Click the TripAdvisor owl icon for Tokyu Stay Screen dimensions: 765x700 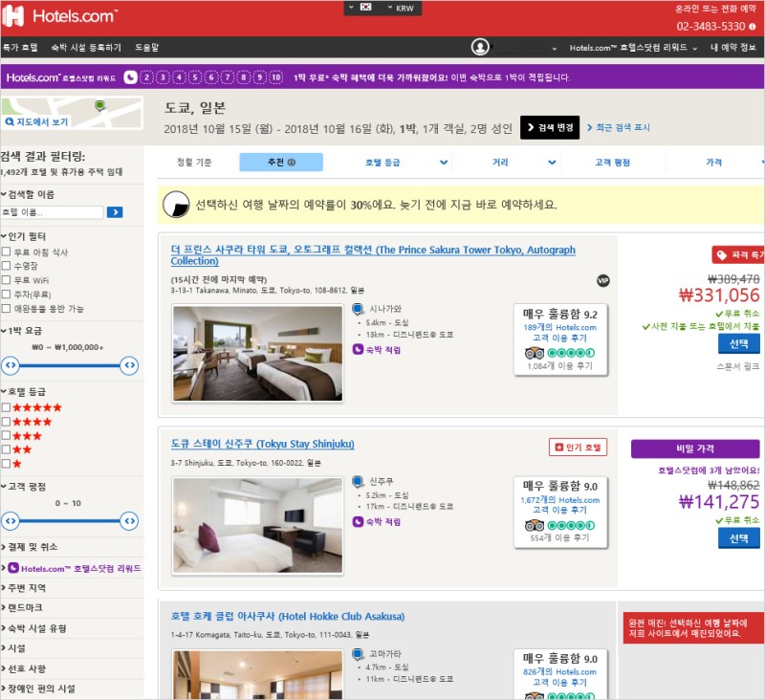[535, 525]
